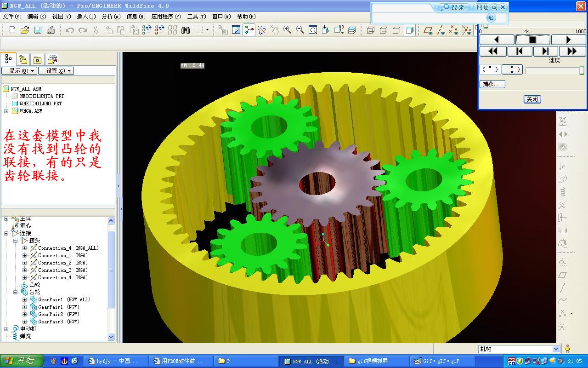Select the gravity icon in right toolbar

click(x=563, y=166)
